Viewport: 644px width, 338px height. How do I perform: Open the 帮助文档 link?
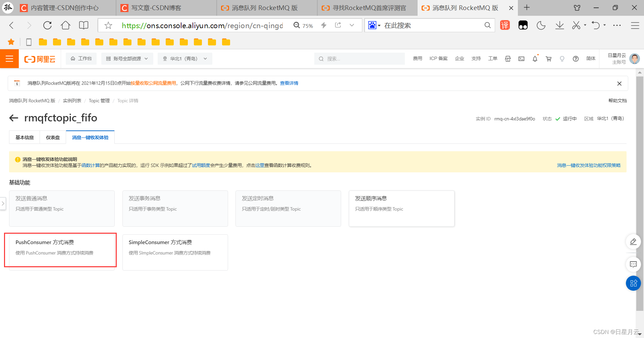pyautogui.click(x=618, y=101)
